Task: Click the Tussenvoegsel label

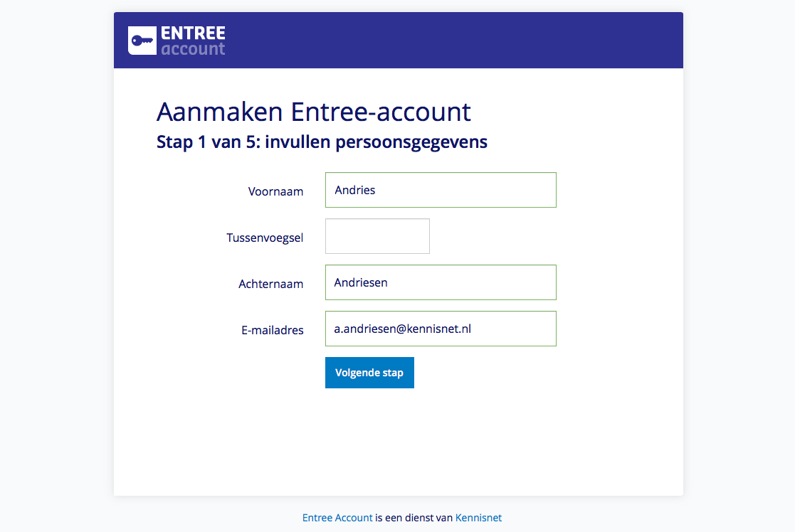Action: tap(265, 238)
